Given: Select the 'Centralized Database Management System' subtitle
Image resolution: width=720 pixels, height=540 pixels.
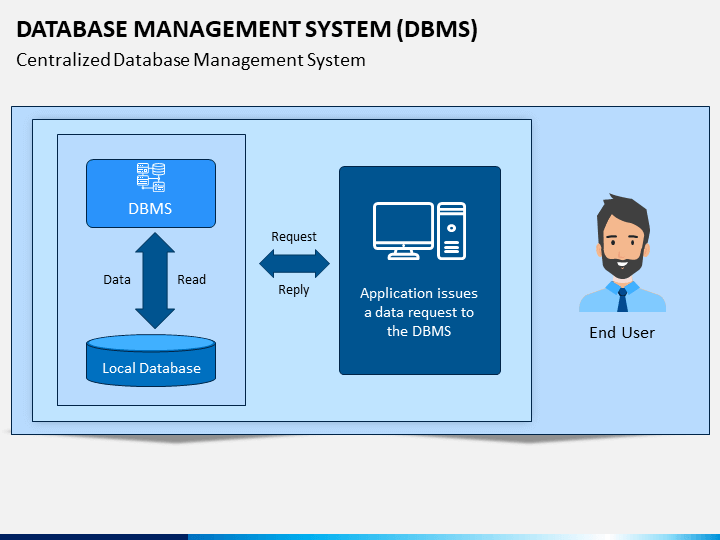Looking at the screenshot, I should [191, 60].
